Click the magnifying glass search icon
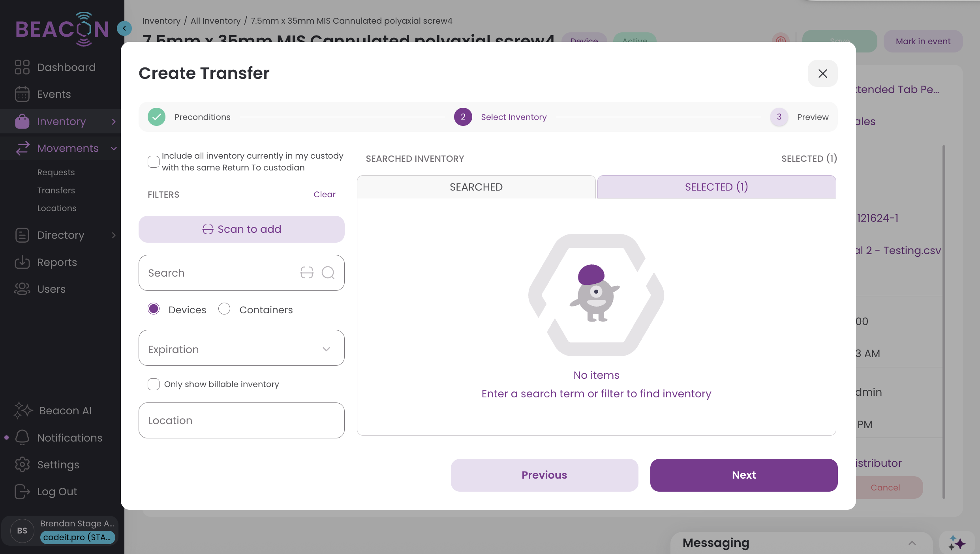Image resolution: width=980 pixels, height=554 pixels. [328, 273]
